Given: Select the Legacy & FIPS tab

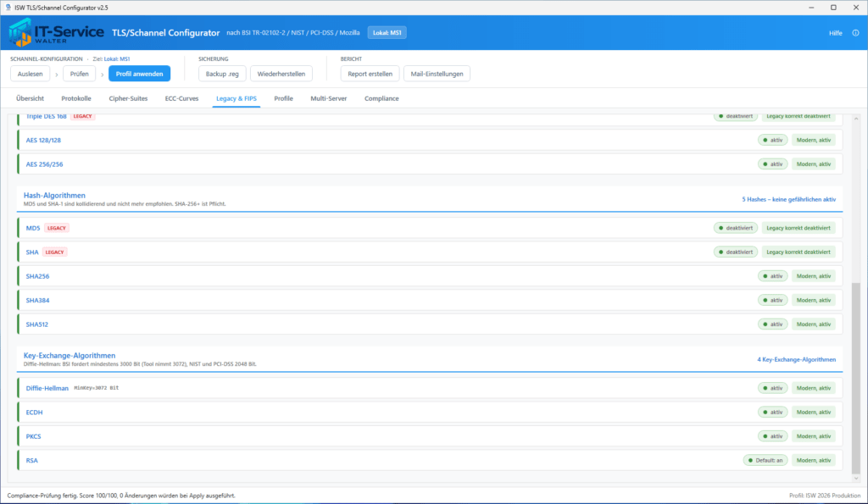Looking at the screenshot, I should pyautogui.click(x=236, y=98).
